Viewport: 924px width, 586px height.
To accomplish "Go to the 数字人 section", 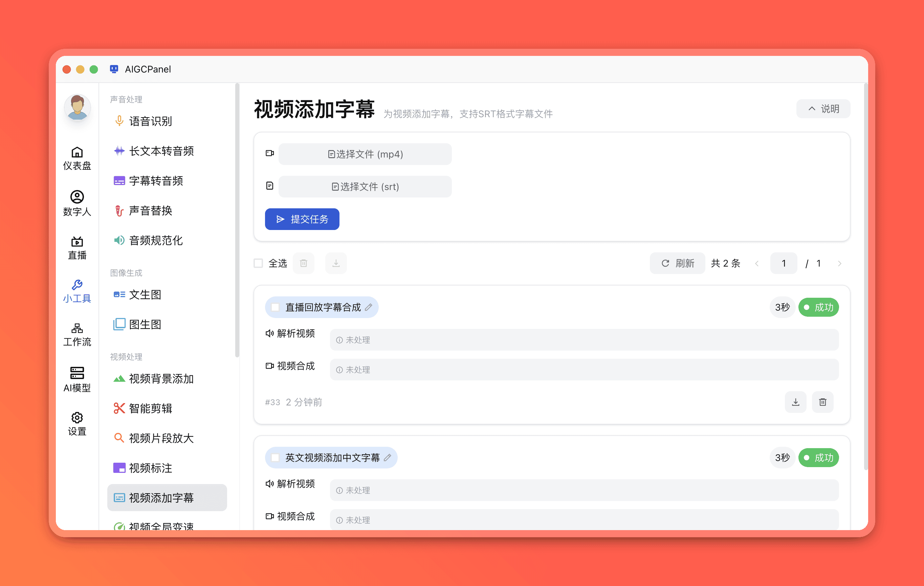I will pos(77,204).
